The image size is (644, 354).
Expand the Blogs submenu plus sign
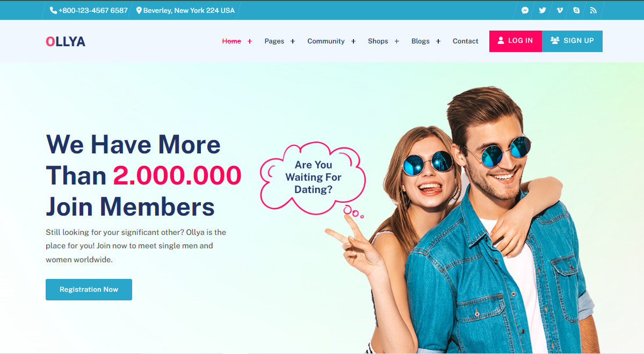438,41
